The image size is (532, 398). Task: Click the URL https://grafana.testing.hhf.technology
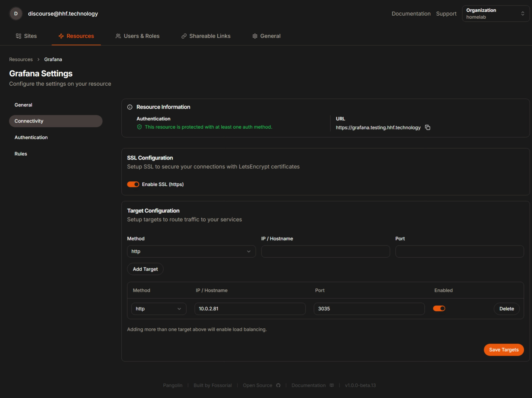[378, 127]
